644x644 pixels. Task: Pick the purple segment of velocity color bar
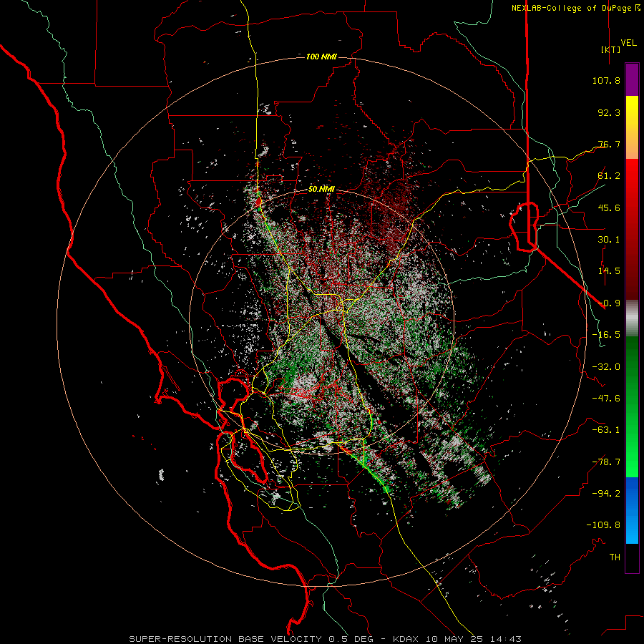click(x=632, y=79)
